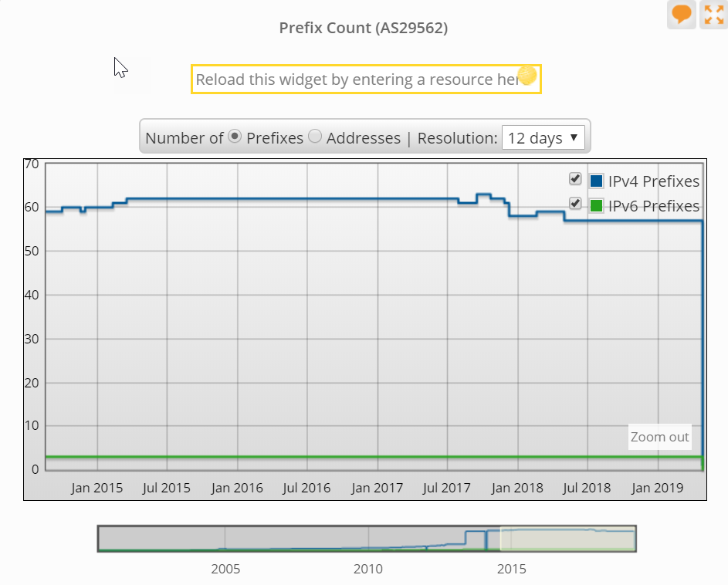Click the Jul 2018 x-axis label
This screenshot has width=728, height=585.
pyautogui.click(x=586, y=488)
